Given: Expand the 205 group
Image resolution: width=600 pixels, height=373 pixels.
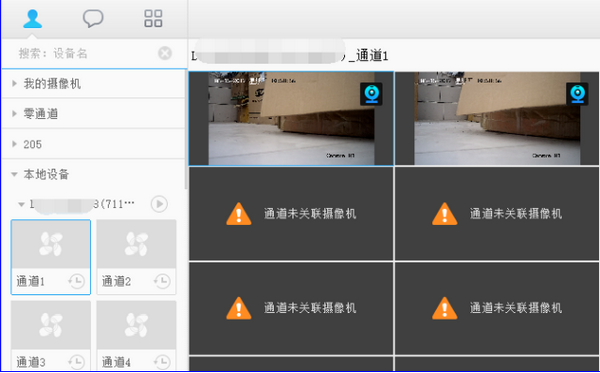Looking at the screenshot, I should (15, 144).
